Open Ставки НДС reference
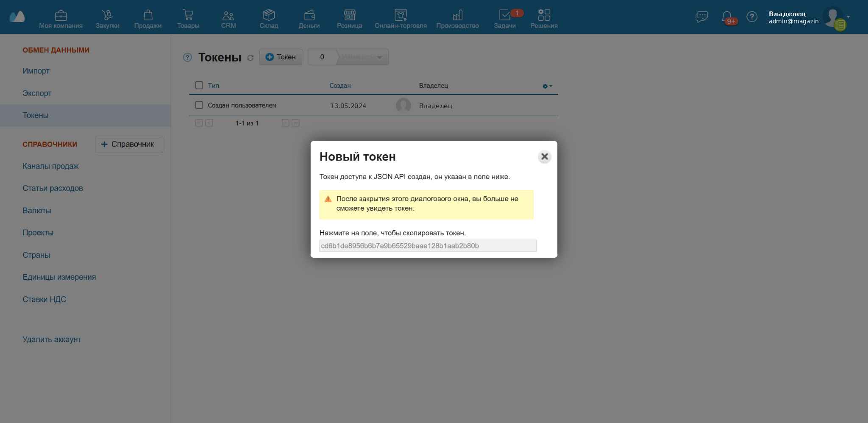This screenshot has height=423, width=868. 45,299
